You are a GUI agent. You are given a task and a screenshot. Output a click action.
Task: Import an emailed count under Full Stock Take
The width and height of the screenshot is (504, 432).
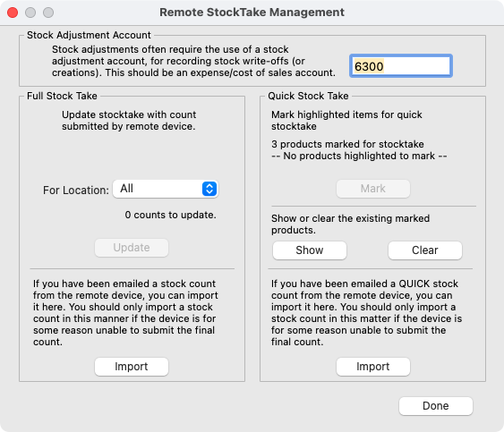pos(132,367)
